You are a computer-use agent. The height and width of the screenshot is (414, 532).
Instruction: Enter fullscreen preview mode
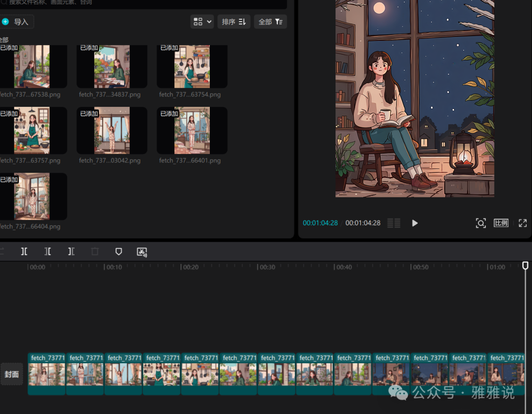coord(523,223)
